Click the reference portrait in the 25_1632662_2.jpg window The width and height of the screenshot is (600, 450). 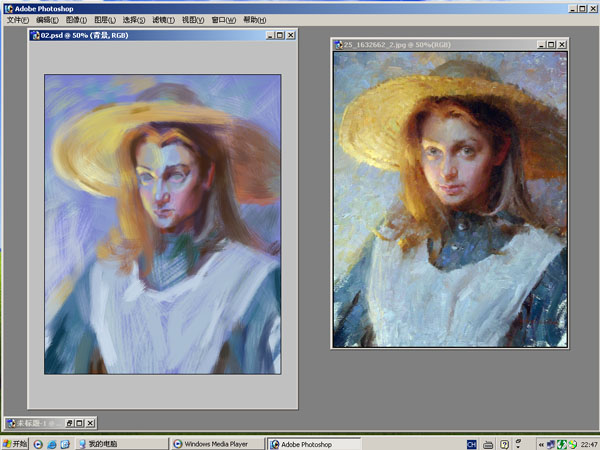click(450, 200)
